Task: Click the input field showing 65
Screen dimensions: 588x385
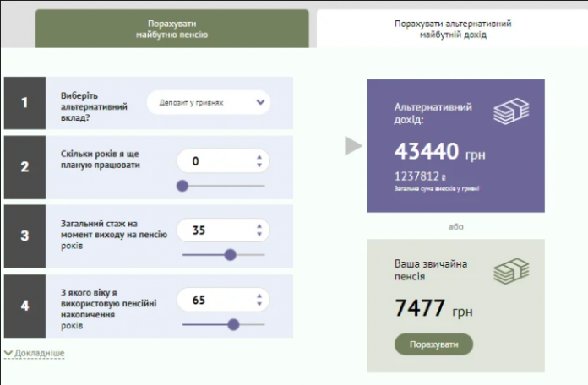Action: (215, 300)
